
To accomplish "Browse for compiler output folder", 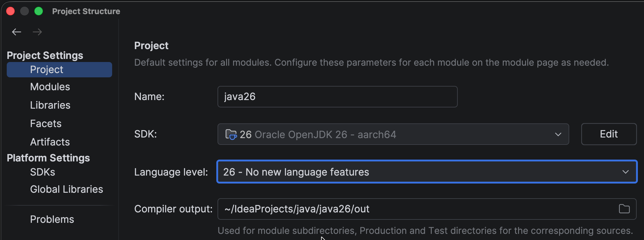I will point(624,209).
